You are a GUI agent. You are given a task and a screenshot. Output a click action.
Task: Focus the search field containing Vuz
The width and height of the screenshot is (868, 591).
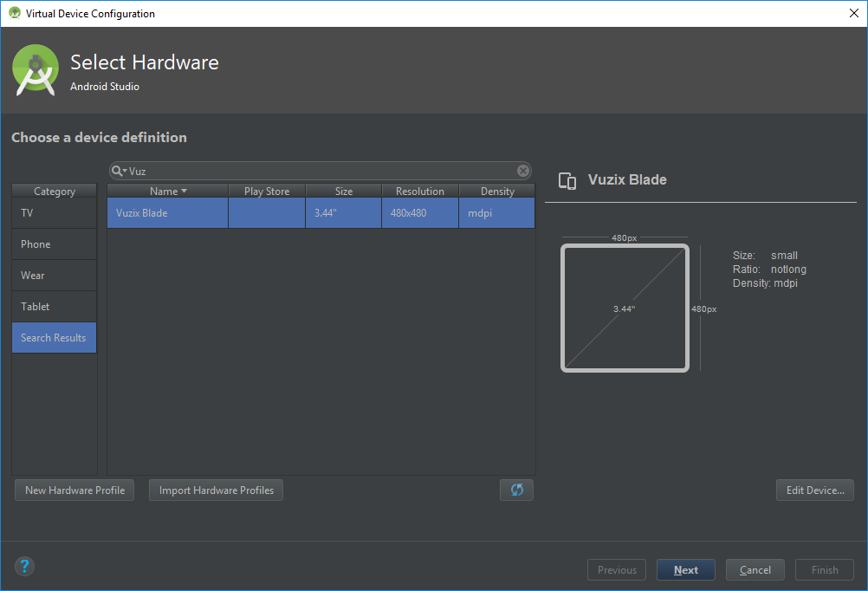pyautogui.click(x=321, y=172)
